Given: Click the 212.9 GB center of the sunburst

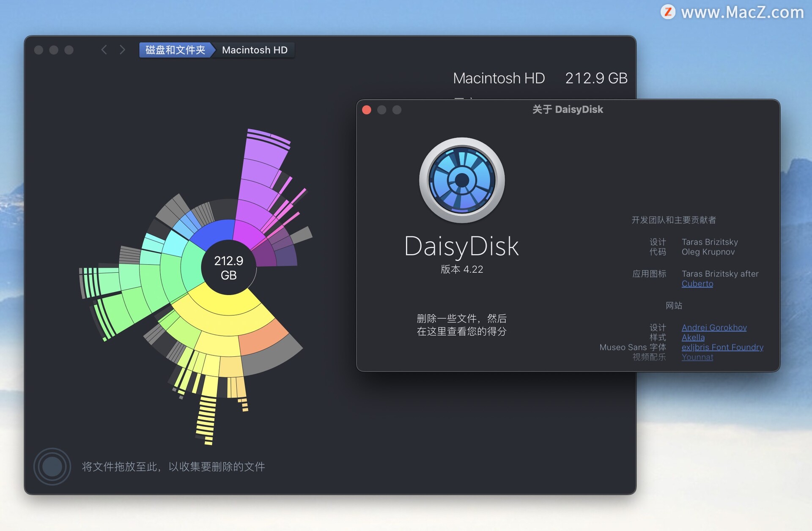Looking at the screenshot, I should click(228, 268).
